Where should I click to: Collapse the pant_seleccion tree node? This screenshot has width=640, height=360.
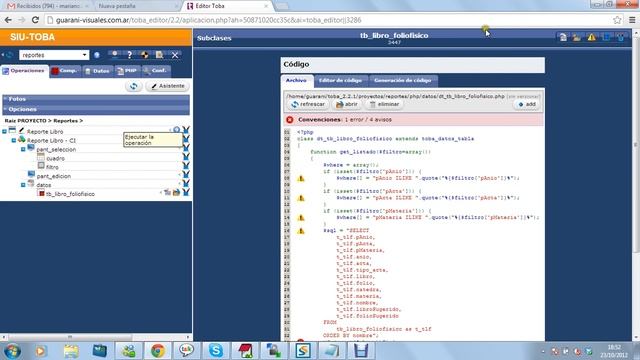[23, 149]
